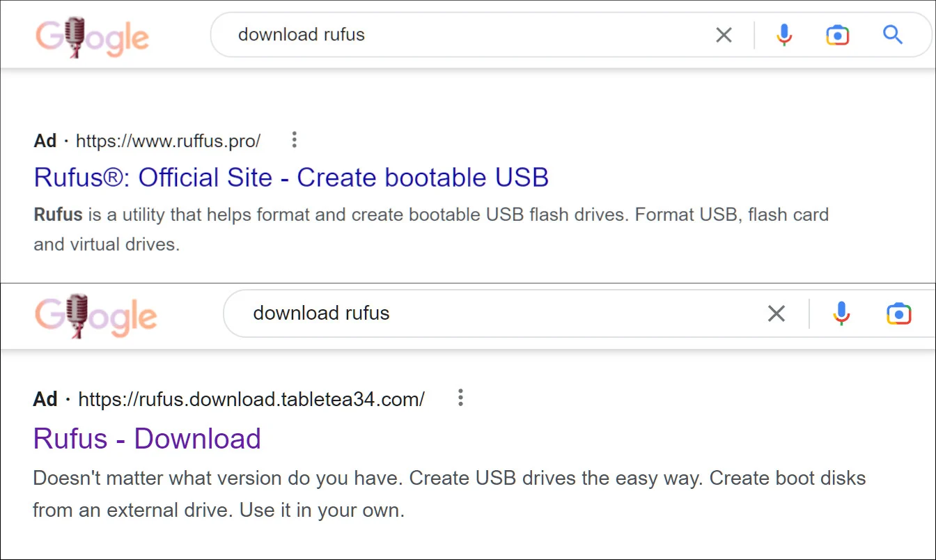Open image search camera above the tabletea34 ad
The image size is (936, 560).
pyautogui.click(x=898, y=314)
